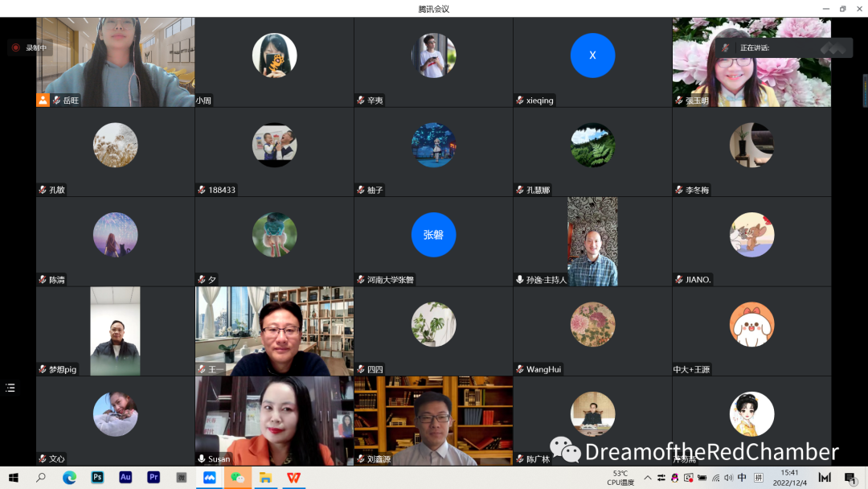This screenshot has width=868, height=489.
Task: Open the clock showing 15:41
Action: (x=789, y=478)
